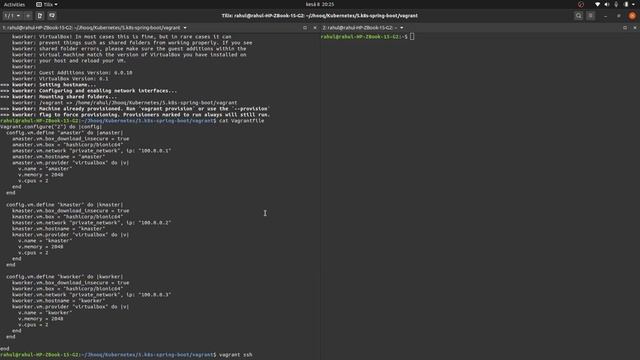This screenshot has height=360, width=640.
Task: Open the Tilix application menu in top bar
Action: tap(47, 4)
